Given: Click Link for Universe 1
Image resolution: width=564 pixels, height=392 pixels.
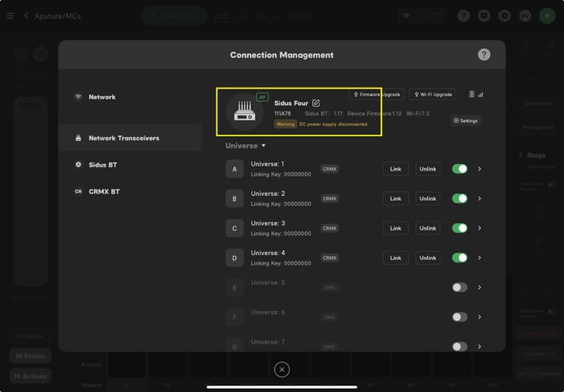Looking at the screenshot, I should 395,169.
